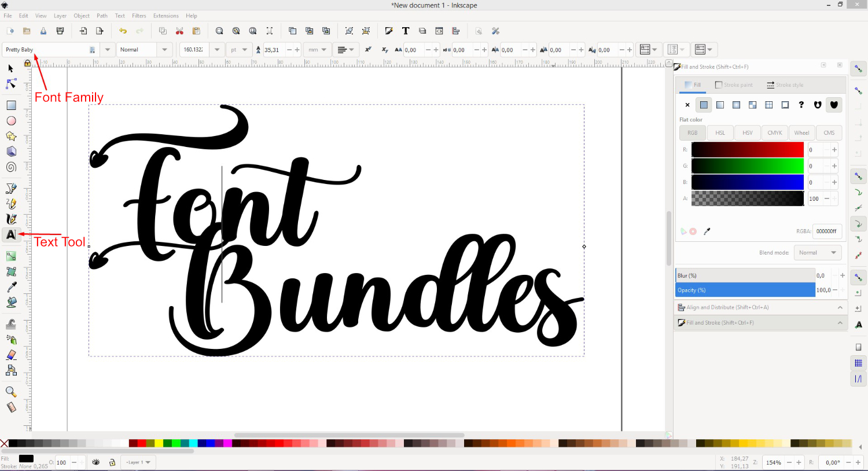Select the Gradient tool
Viewport: 868px width, 471px height.
pos(11,256)
